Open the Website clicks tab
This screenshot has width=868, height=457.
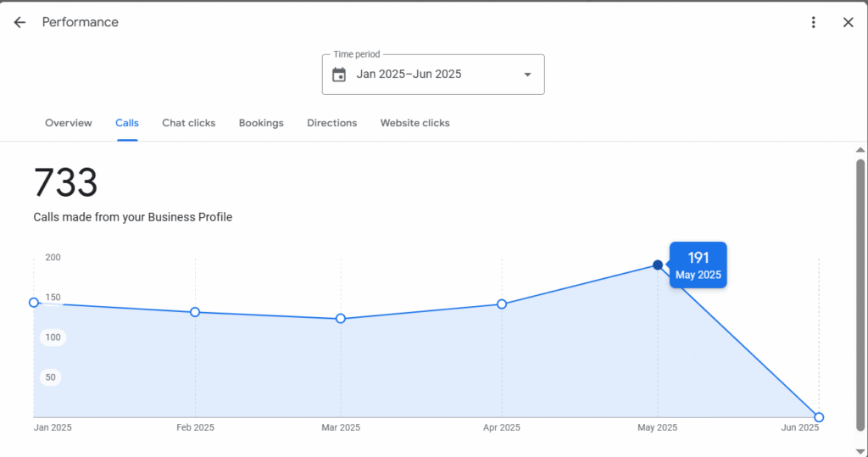(x=415, y=123)
